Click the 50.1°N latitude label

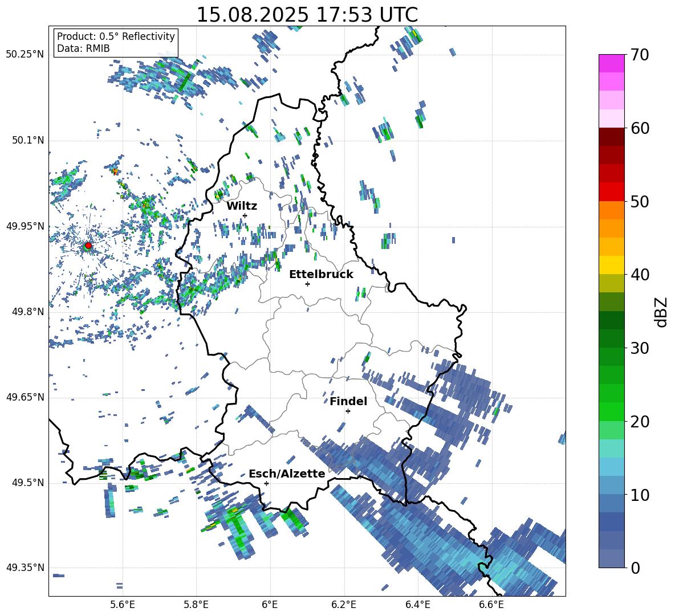[28, 140]
